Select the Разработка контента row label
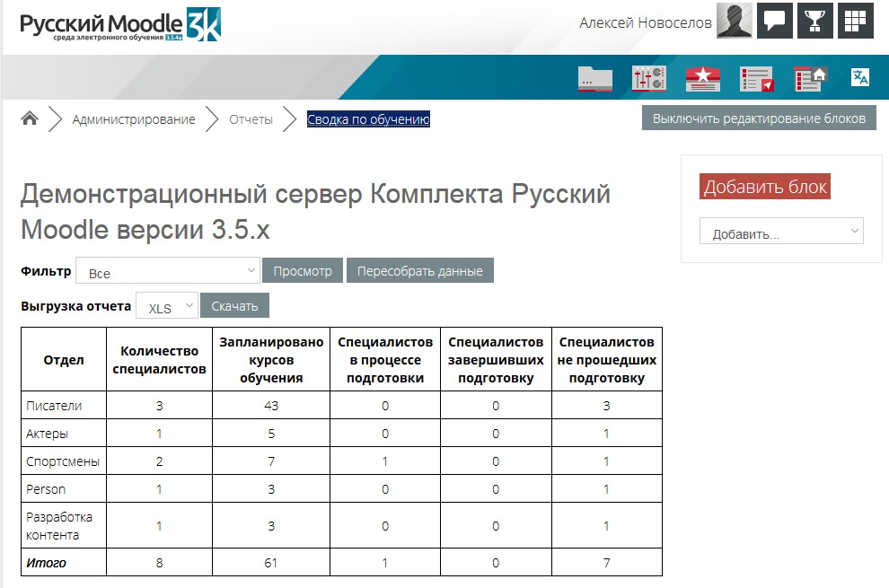 pyautogui.click(x=59, y=526)
